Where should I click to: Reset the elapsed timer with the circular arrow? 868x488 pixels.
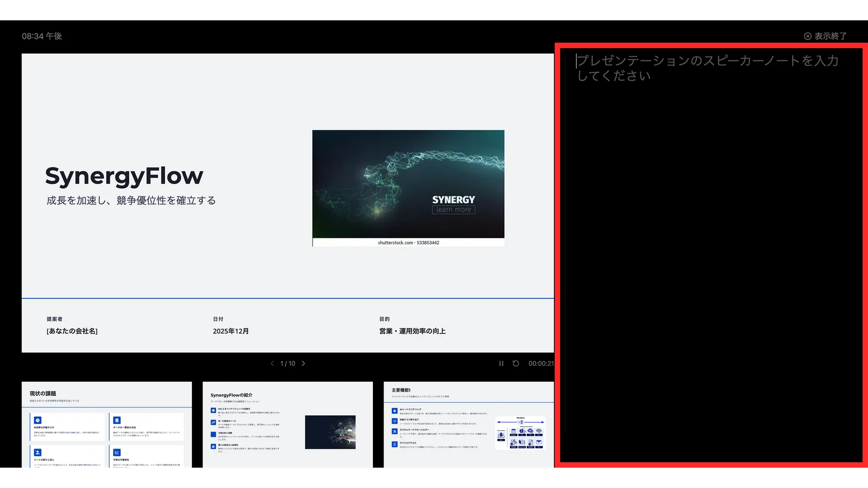pos(516,363)
